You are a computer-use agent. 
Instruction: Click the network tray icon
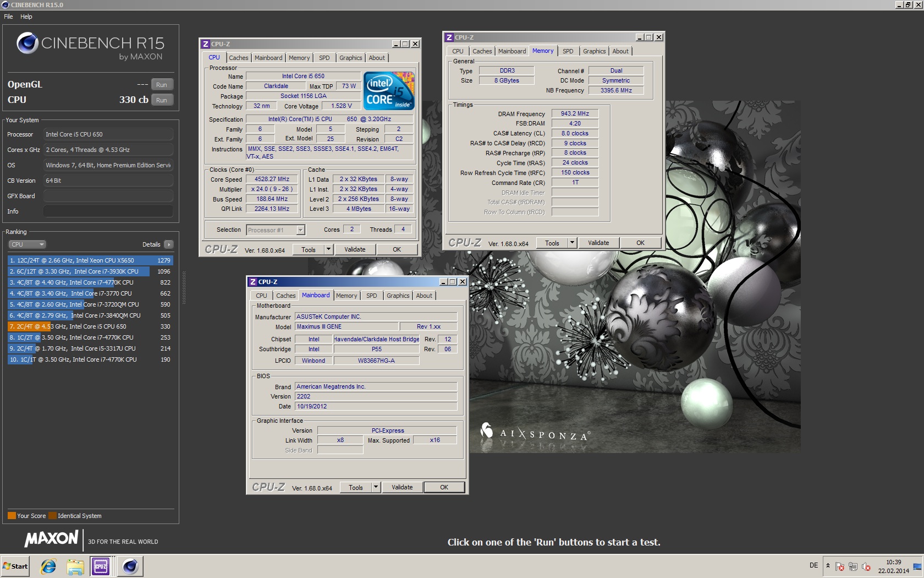(853, 566)
